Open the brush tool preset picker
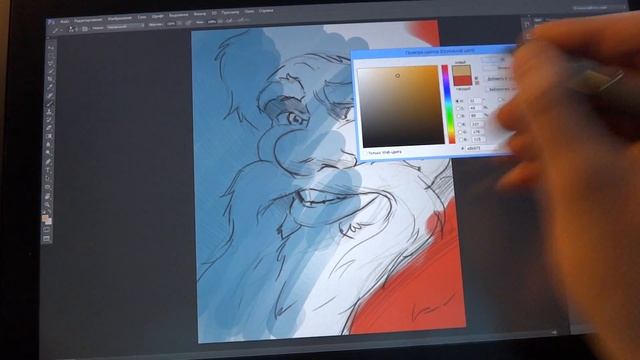The height and width of the screenshot is (360, 640). click(x=55, y=30)
